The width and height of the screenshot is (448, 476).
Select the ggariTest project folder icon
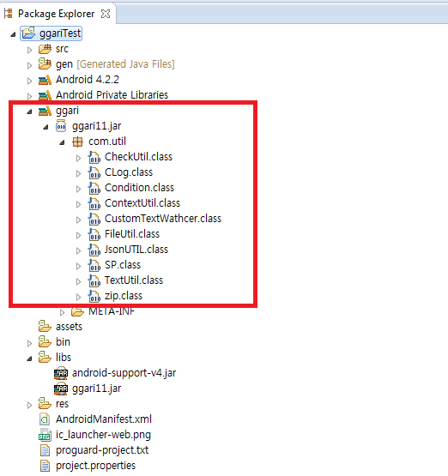click(x=29, y=33)
